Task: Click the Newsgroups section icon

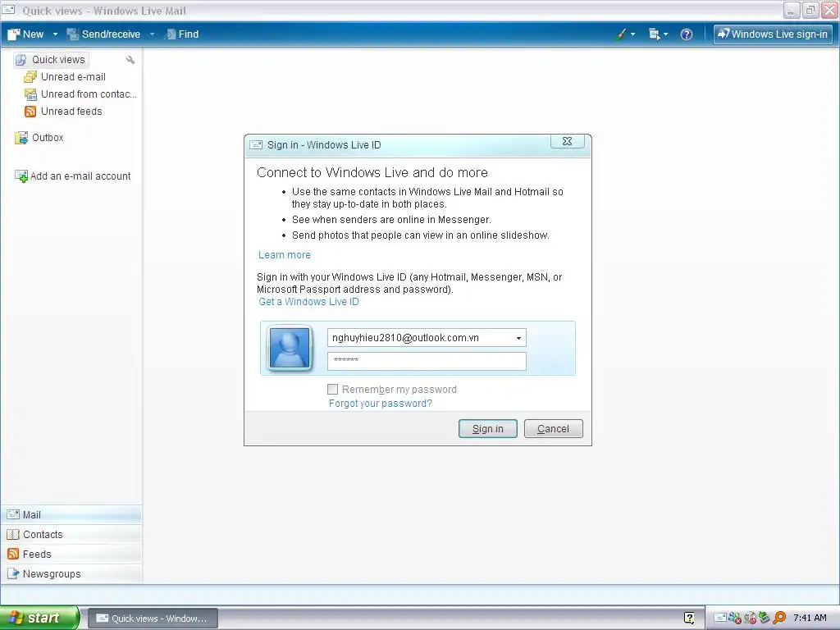Action: tap(13, 573)
